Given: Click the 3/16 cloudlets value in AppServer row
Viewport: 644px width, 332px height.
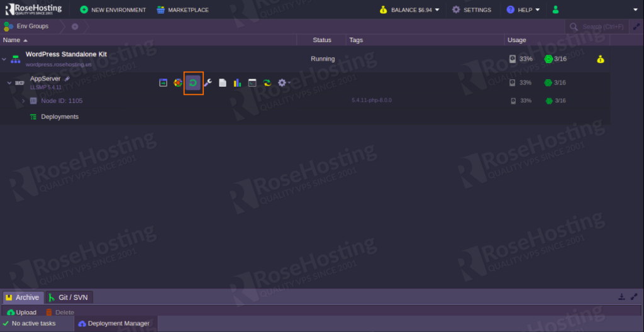Looking at the screenshot, I should (x=560, y=83).
